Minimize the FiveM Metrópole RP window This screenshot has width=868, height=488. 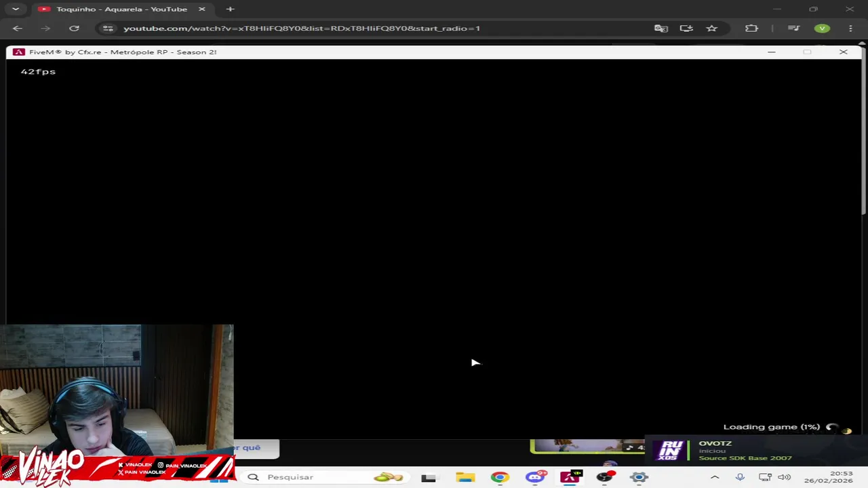pyautogui.click(x=771, y=52)
